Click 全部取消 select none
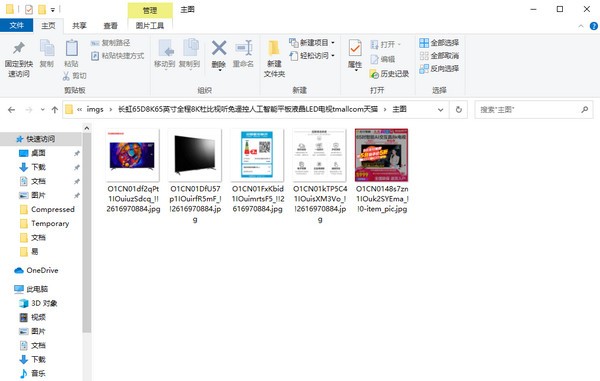Viewport: 600px width, 381px height. tap(439, 56)
